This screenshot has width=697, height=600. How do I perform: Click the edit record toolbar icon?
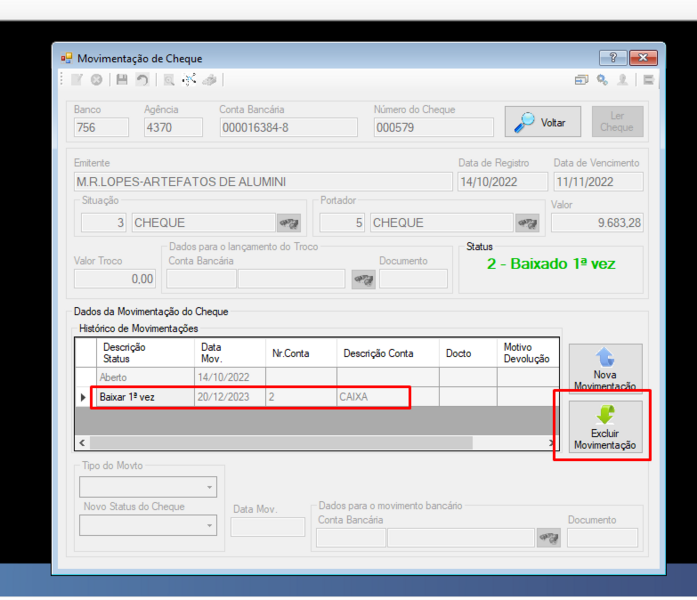pos(77,80)
